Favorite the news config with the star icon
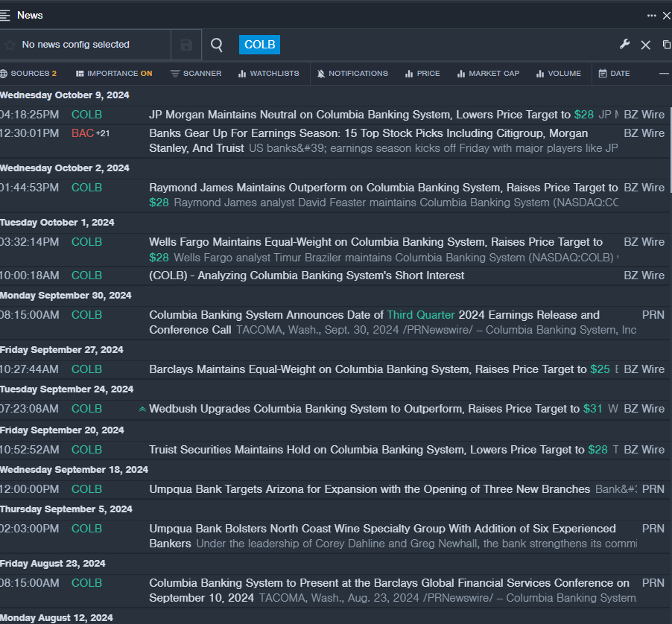 [x=10, y=45]
